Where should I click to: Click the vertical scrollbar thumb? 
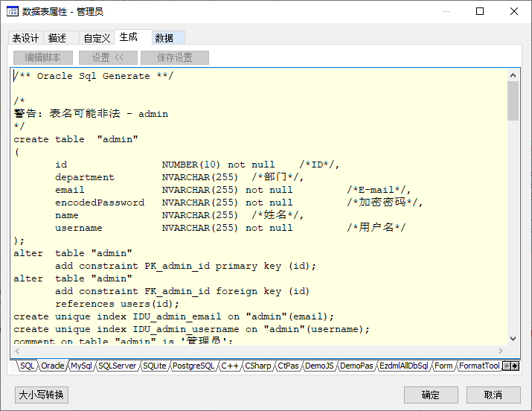(513, 101)
